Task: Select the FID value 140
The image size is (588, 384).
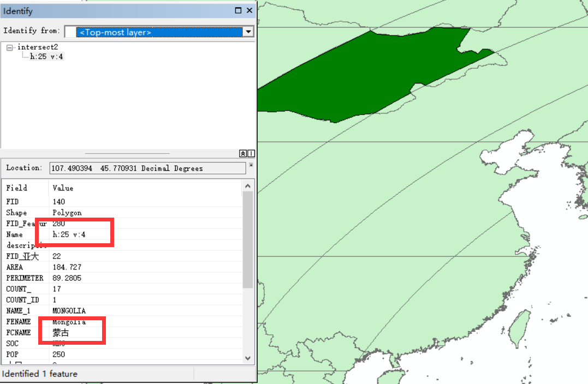Action: click(x=57, y=202)
